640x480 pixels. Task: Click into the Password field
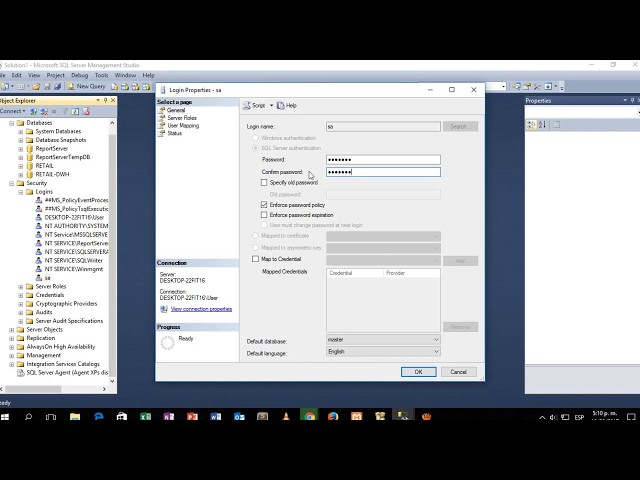click(383, 160)
